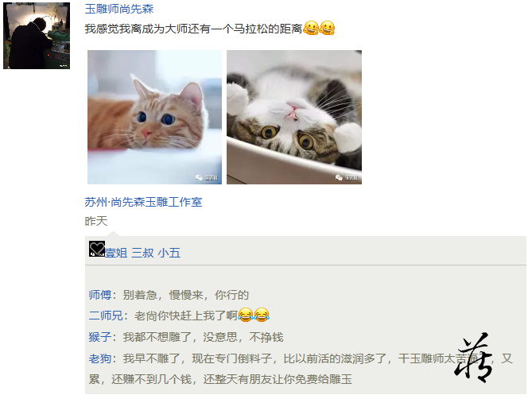The image size is (532, 395).
Task: Open commenter 师傅 profile
Action: coord(100,295)
